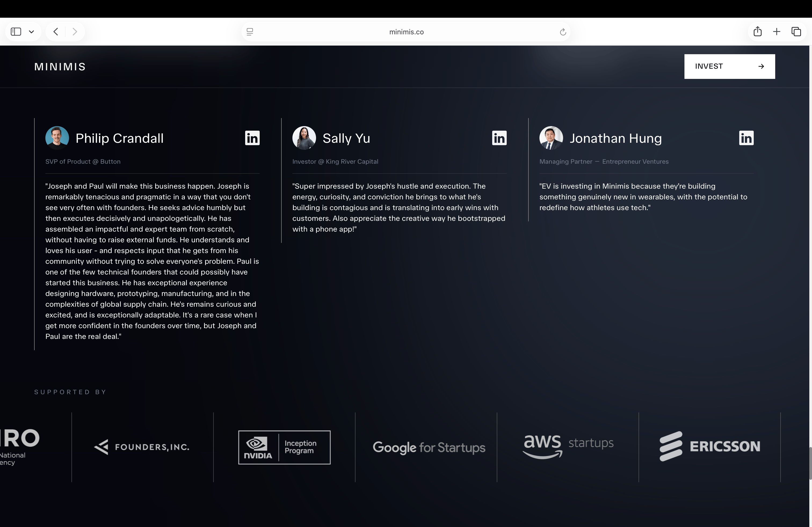Screen dimensions: 812x527
Task: Toggle the Safari sidebar icon
Action: click(16, 32)
